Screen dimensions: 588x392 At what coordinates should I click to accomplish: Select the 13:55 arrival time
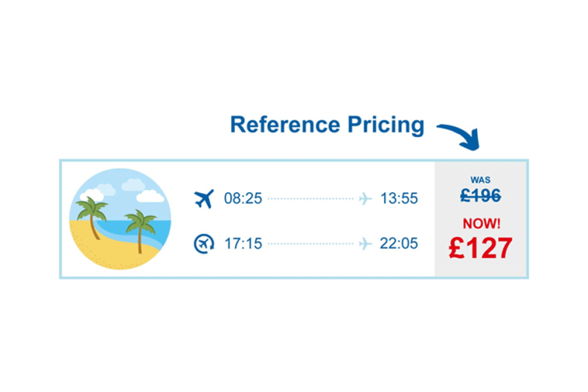399,199
